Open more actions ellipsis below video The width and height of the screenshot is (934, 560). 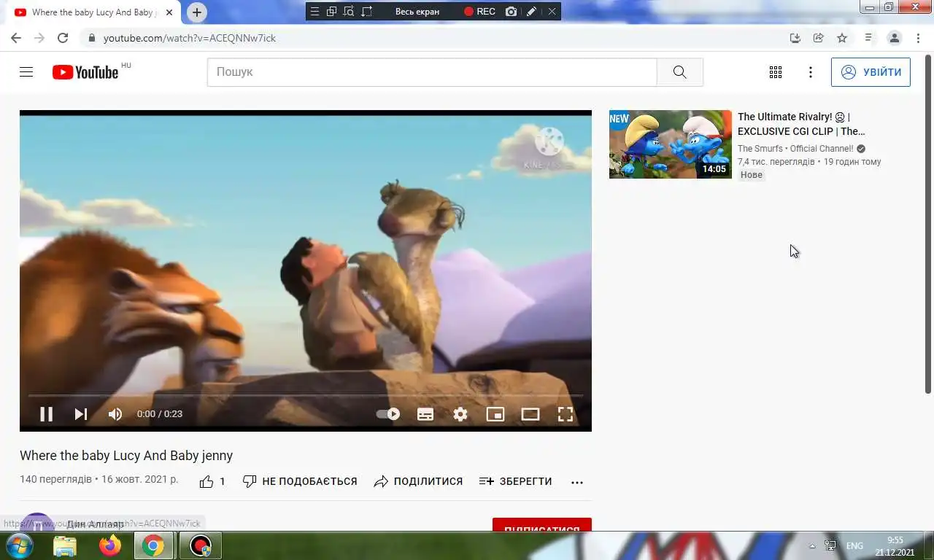[x=577, y=482]
